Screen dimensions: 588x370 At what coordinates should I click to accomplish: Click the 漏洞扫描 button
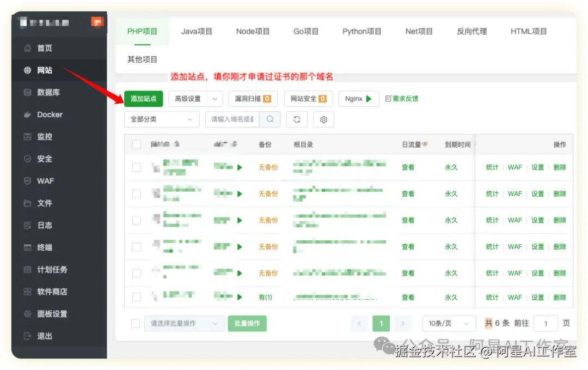pyautogui.click(x=253, y=99)
